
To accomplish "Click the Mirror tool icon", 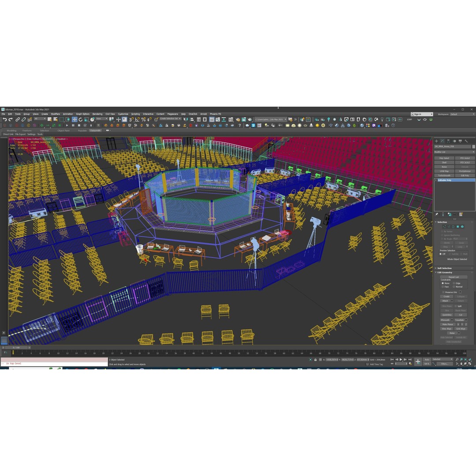I will pos(186,119).
